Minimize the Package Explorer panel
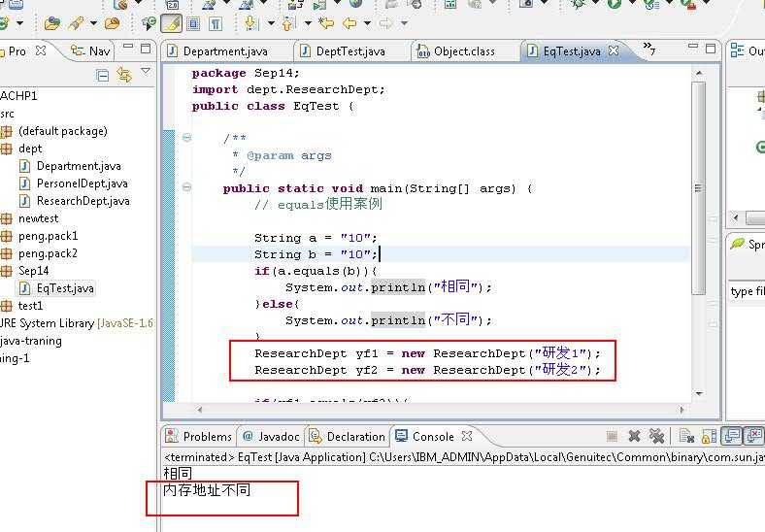Image resolution: width=765 pixels, height=532 pixels. pyautogui.click(x=128, y=47)
